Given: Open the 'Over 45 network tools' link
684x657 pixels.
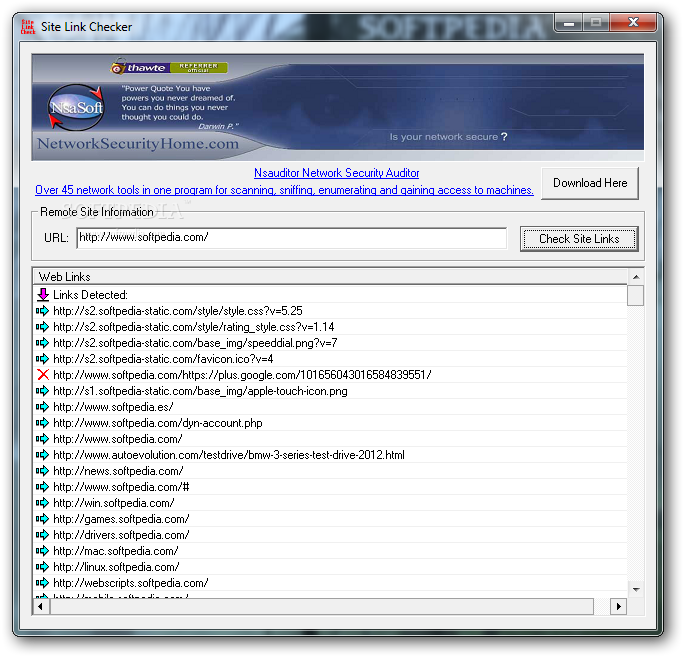Looking at the screenshot, I should (x=284, y=190).
